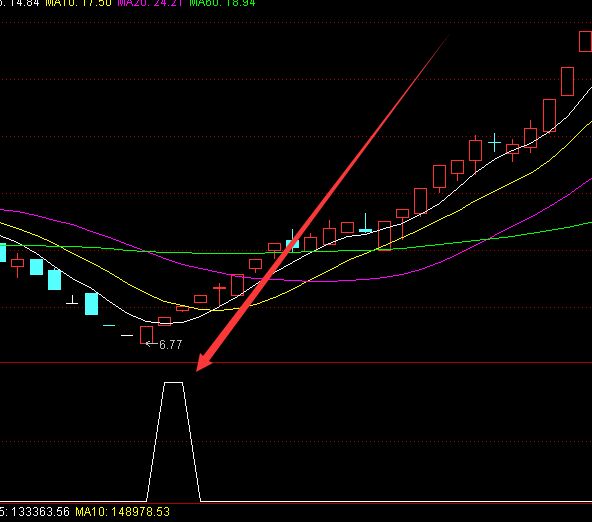The height and width of the screenshot is (522, 592).
Task: Click the cyan doji cross candle near the top right
Action: tap(494, 143)
